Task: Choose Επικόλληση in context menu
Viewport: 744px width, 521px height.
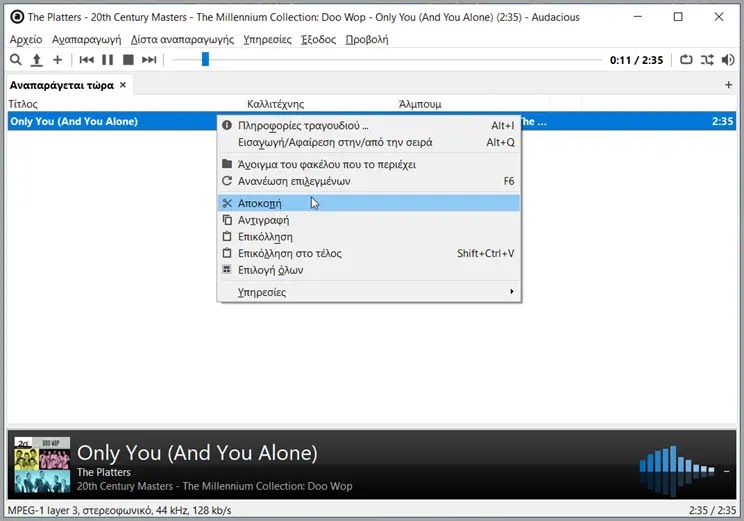Action: (x=369, y=237)
